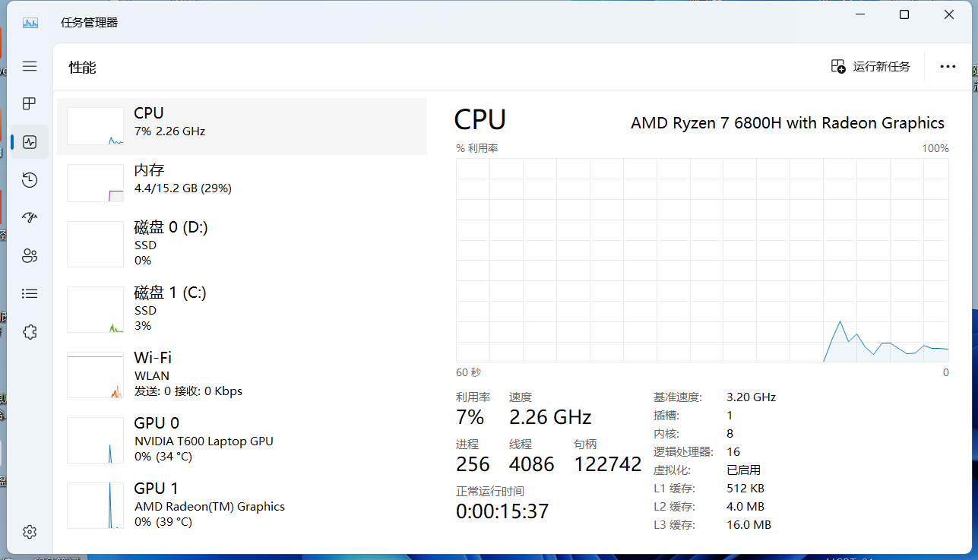This screenshot has width=978, height=560.
Task: Open the Services puzzle icon
Action: pos(30,332)
